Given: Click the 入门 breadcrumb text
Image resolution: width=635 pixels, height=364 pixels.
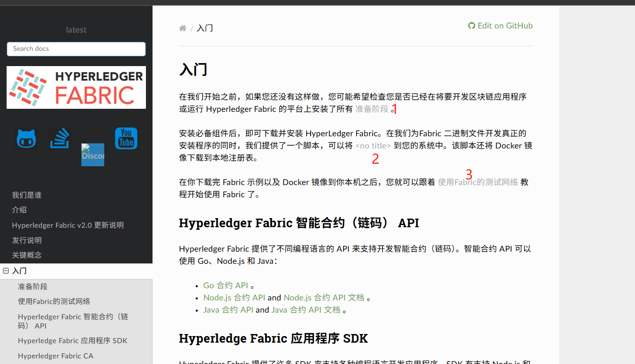Looking at the screenshot, I should click(x=205, y=28).
